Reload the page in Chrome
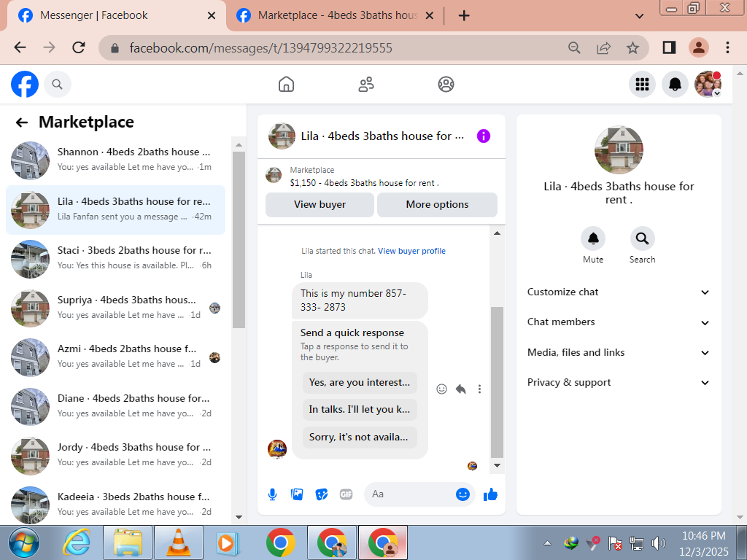 tap(79, 47)
